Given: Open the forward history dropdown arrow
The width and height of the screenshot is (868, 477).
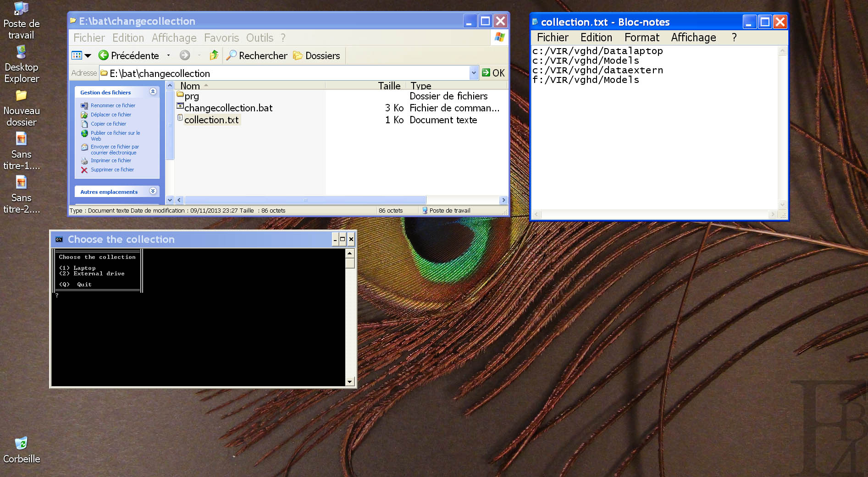Looking at the screenshot, I should tap(199, 55).
